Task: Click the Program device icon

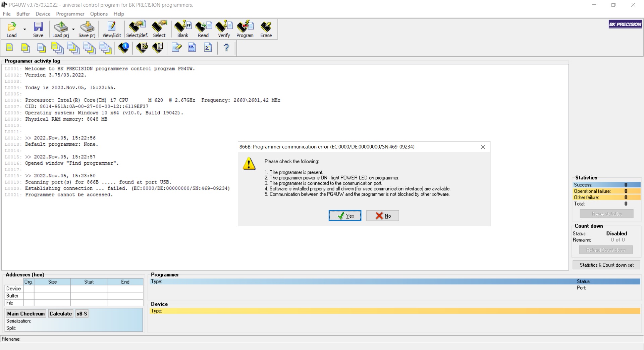Action: pos(245,29)
